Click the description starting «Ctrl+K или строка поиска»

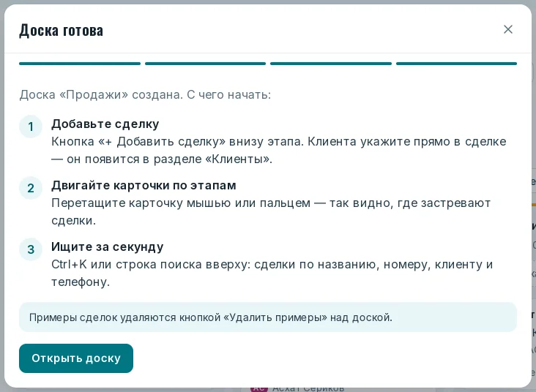click(272, 274)
